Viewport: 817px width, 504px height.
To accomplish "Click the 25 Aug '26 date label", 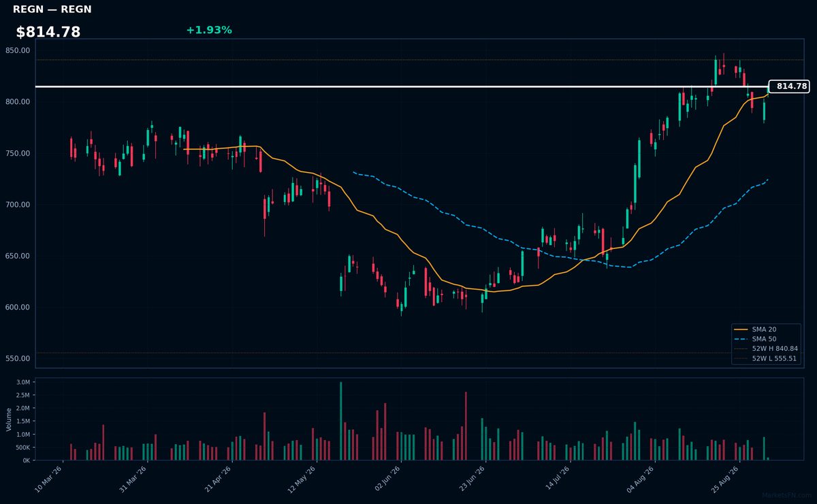I will click(724, 478).
